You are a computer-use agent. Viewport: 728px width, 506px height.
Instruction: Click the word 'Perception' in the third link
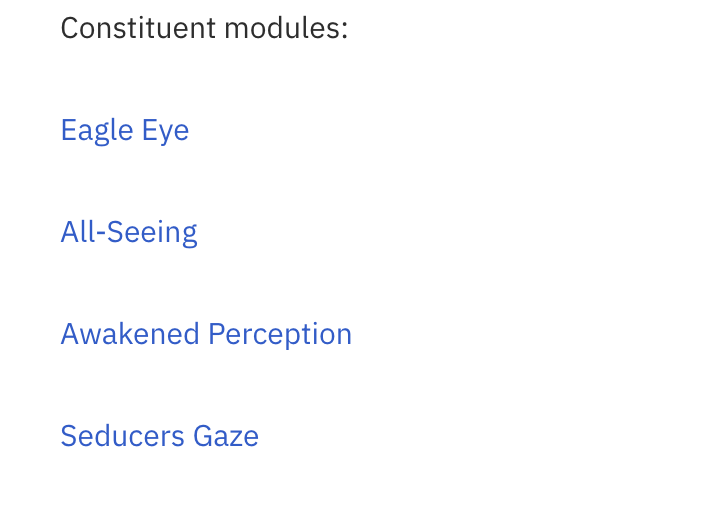(280, 335)
